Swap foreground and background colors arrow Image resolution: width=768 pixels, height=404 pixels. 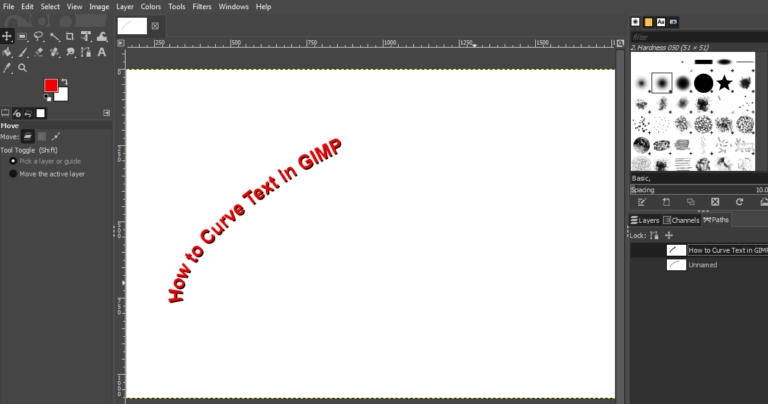[x=65, y=81]
